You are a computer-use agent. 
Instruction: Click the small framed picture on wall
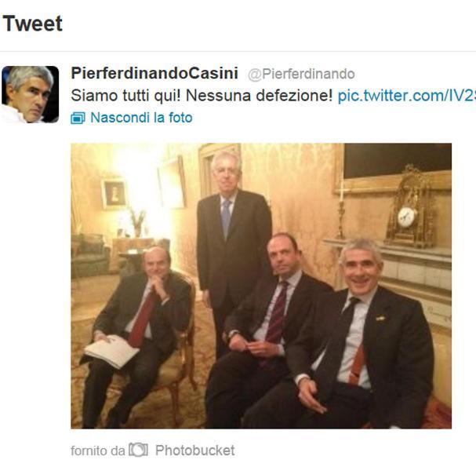point(114,194)
